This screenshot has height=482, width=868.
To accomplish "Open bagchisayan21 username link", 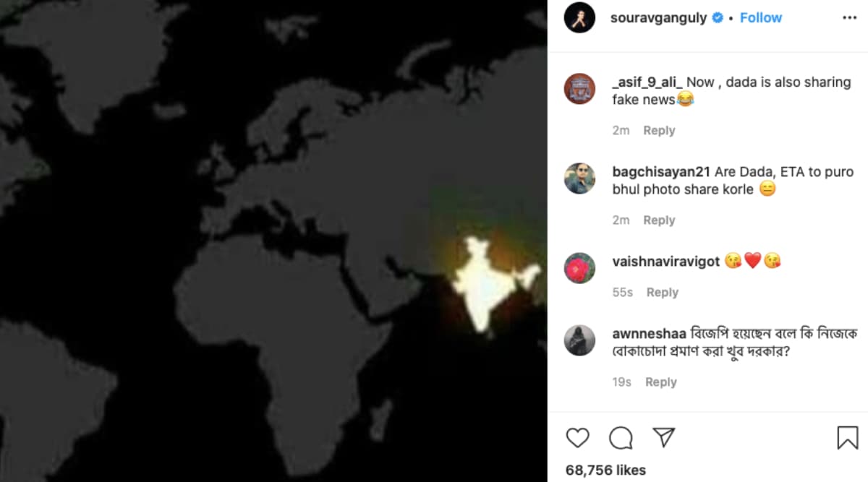I will 661,172.
